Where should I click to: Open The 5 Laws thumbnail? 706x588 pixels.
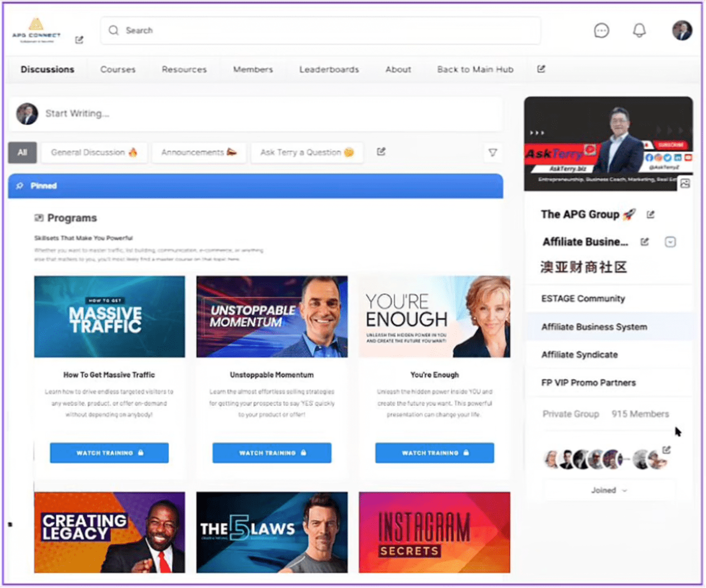tap(272, 532)
